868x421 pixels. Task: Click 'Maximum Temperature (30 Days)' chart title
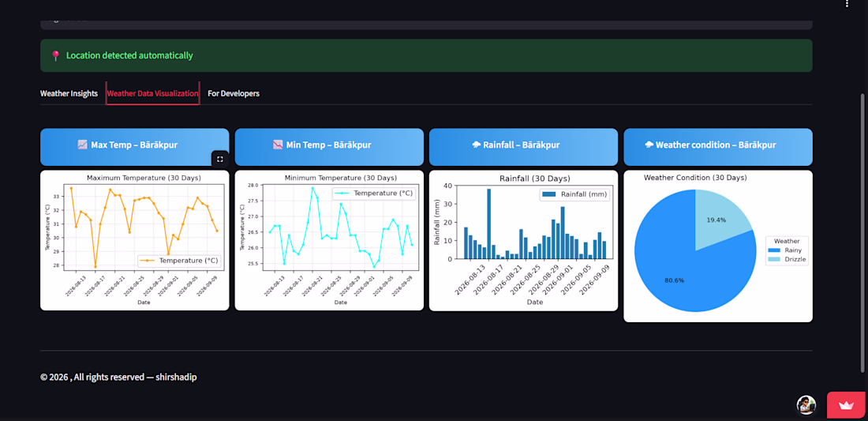pos(144,178)
